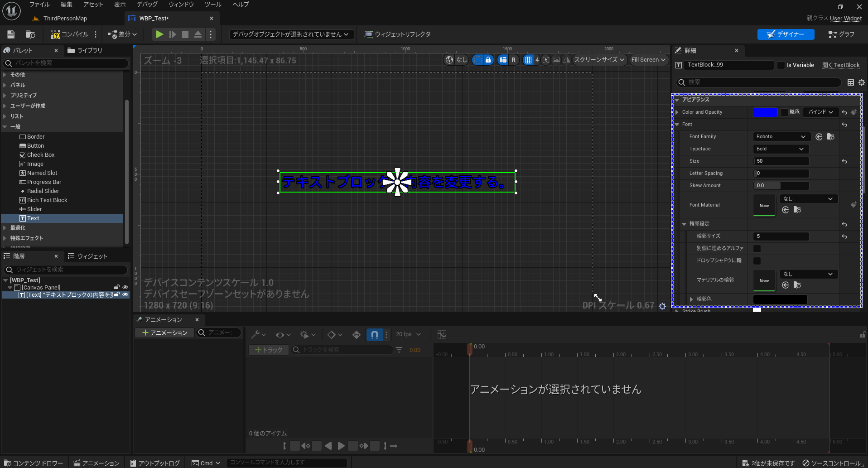Hide the Text widget in the hierarchy
Viewport: 868px width, 468px height.
[x=125, y=294]
